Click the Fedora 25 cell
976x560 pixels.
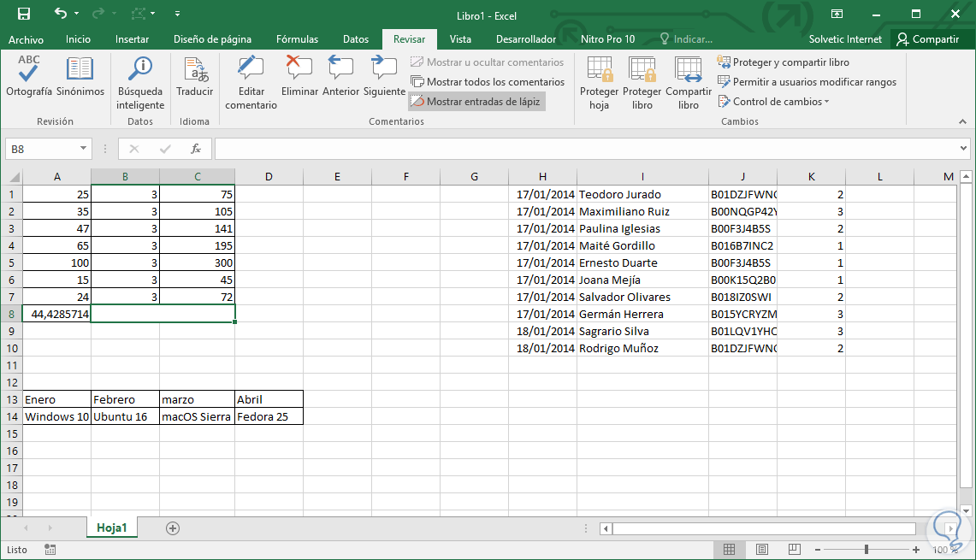(269, 416)
